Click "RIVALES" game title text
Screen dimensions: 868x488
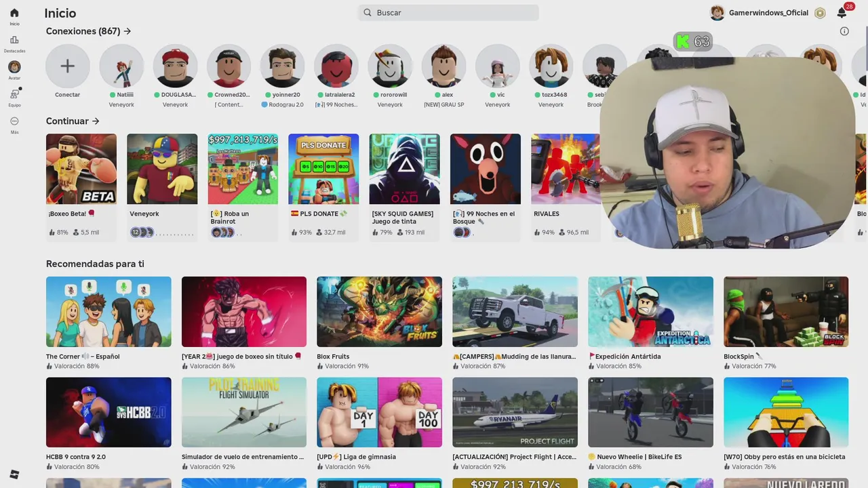547,213
